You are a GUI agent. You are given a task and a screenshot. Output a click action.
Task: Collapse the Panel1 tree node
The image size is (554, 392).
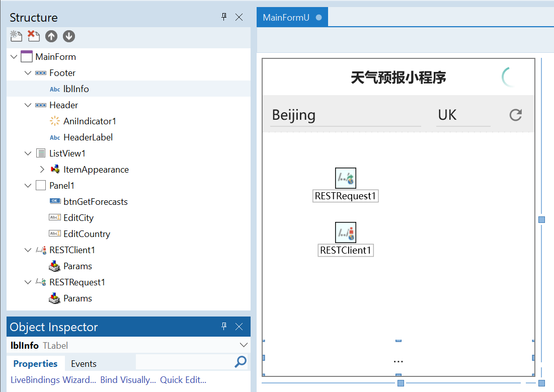click(x=28, y=186)
